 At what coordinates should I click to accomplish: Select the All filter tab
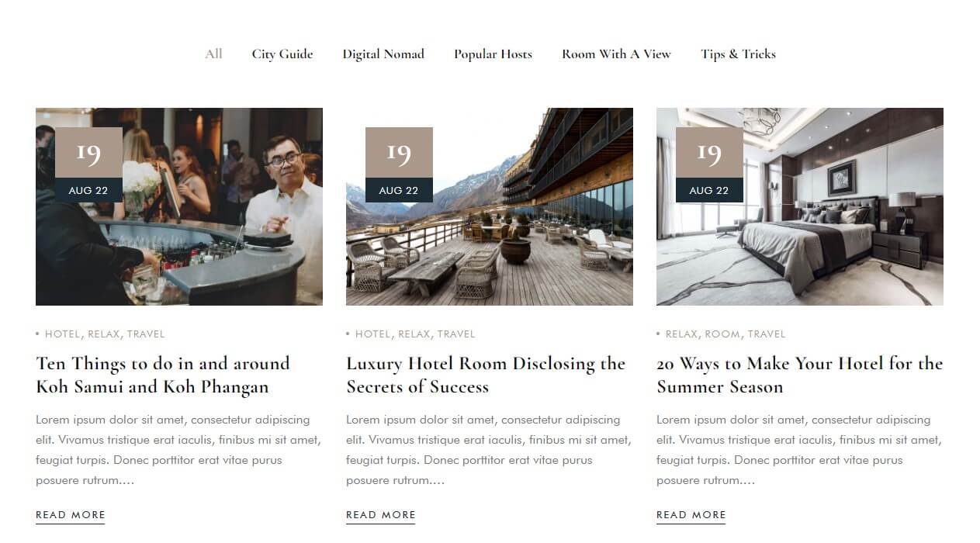pyautogui.click(x=213, y=54)
